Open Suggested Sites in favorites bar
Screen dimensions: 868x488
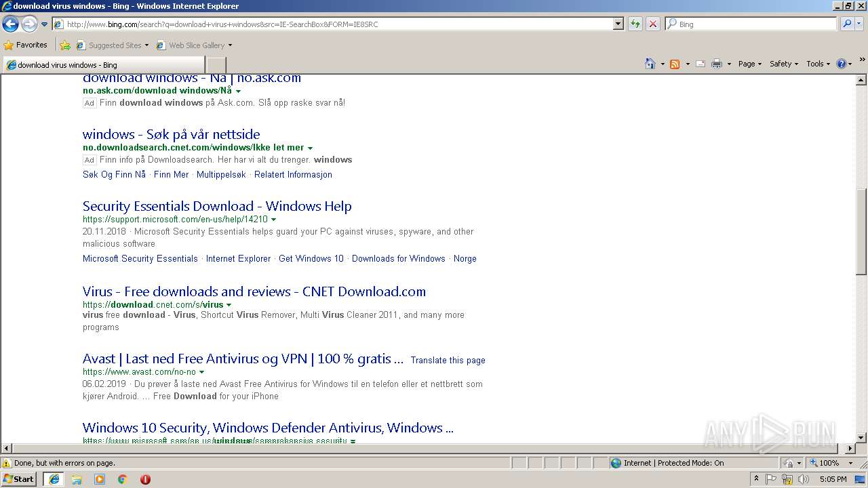(112, 45)
